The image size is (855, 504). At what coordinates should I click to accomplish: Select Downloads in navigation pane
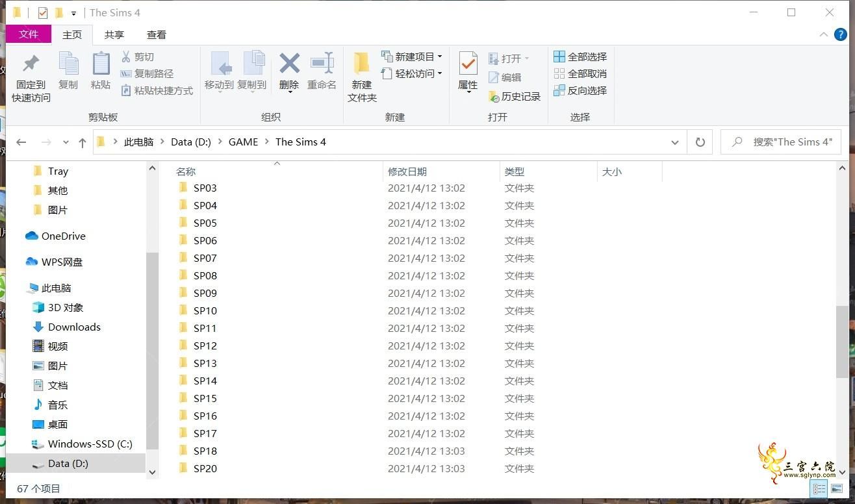(x=66, y=327)
